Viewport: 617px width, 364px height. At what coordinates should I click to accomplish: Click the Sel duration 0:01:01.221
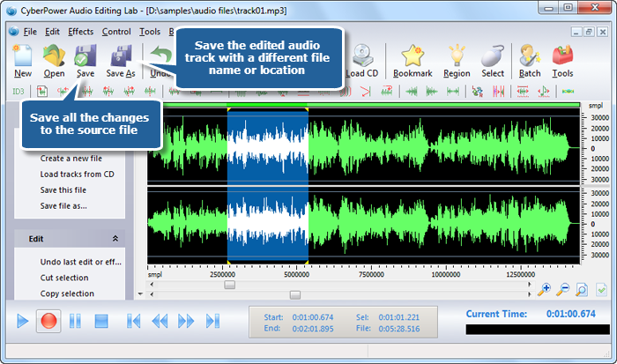[x=399, y=317]
